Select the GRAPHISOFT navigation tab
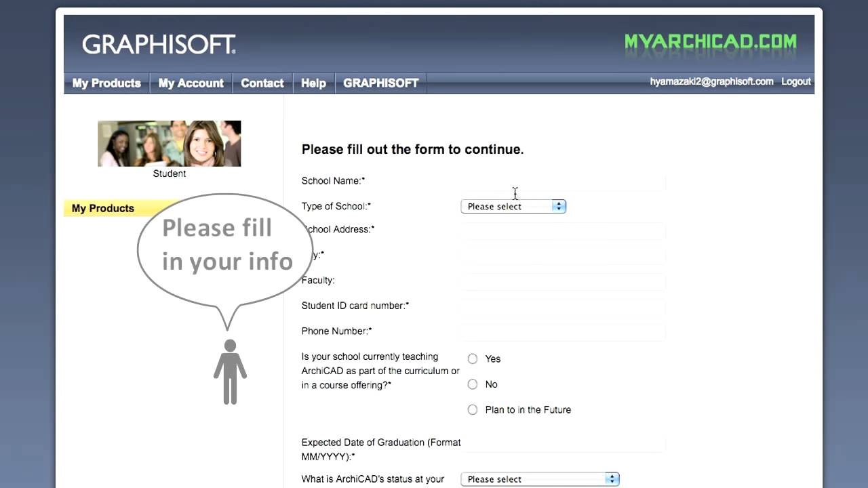Viewport: 868px width, 488px height. [380, 83]
